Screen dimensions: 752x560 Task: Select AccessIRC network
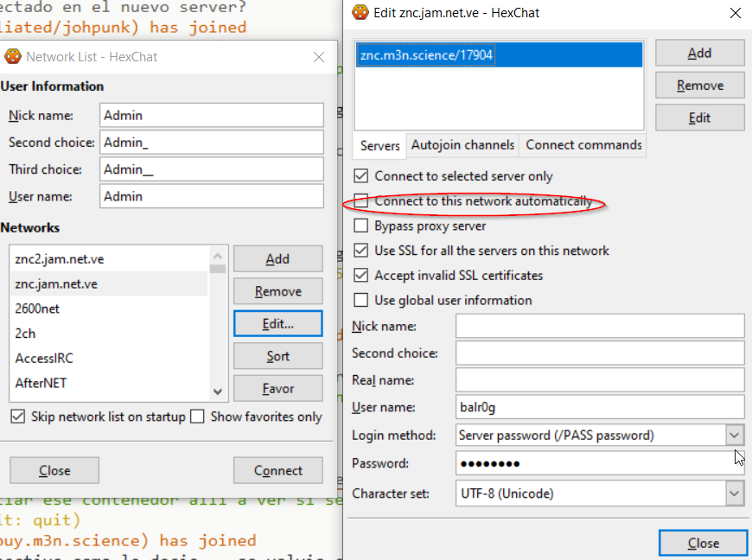(109, 358)
